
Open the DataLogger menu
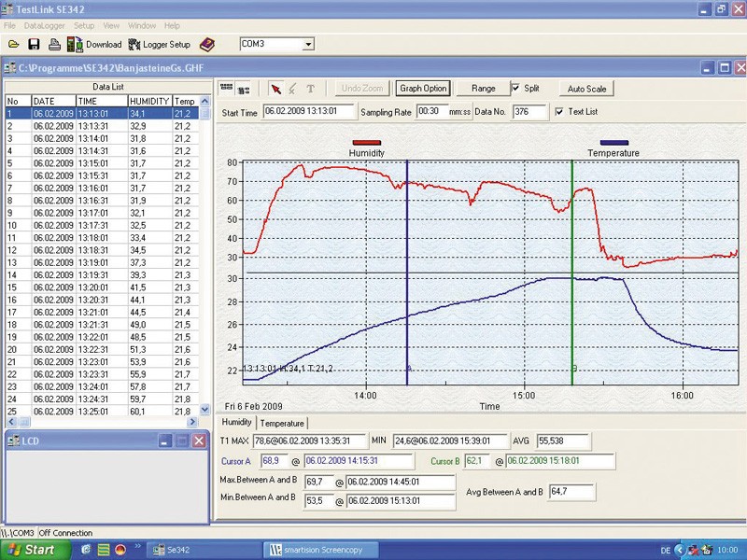(44, 26)
